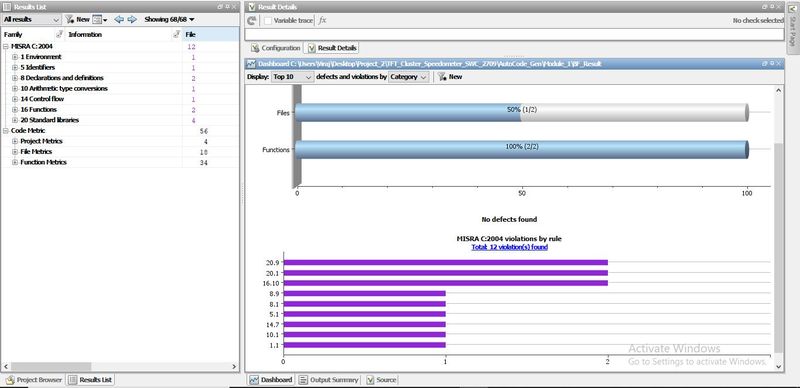Select the Results List bottom tab

(90, 380)
